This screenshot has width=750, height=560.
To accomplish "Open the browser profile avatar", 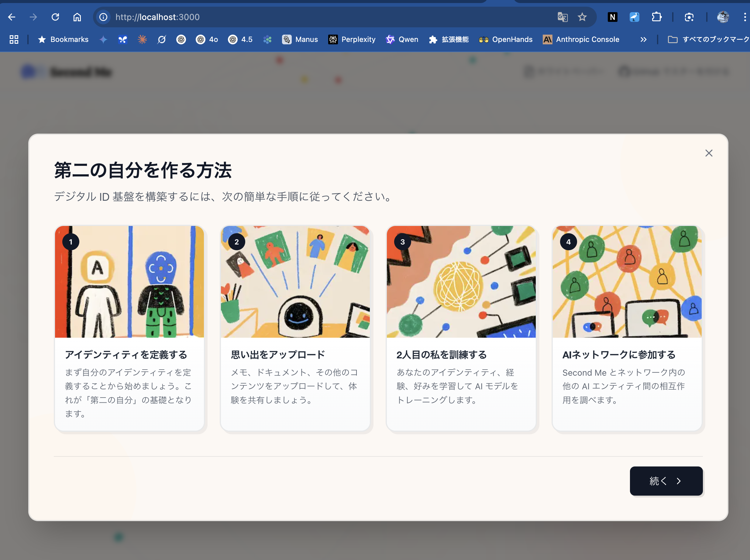I will pos(723,17).
